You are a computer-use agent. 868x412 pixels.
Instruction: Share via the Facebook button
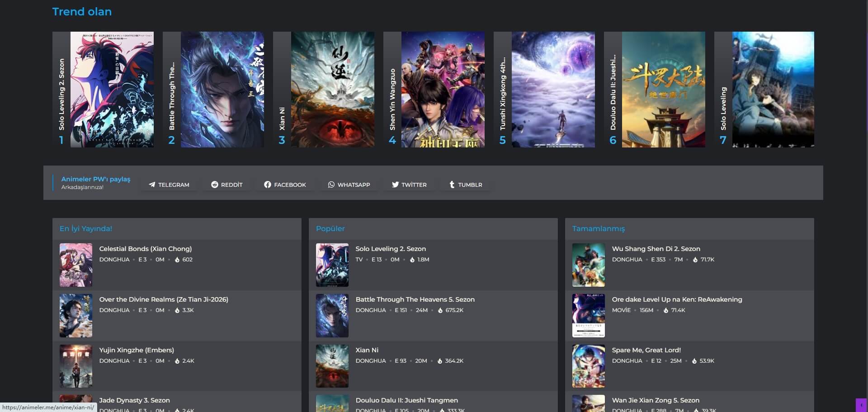point(285,185)
